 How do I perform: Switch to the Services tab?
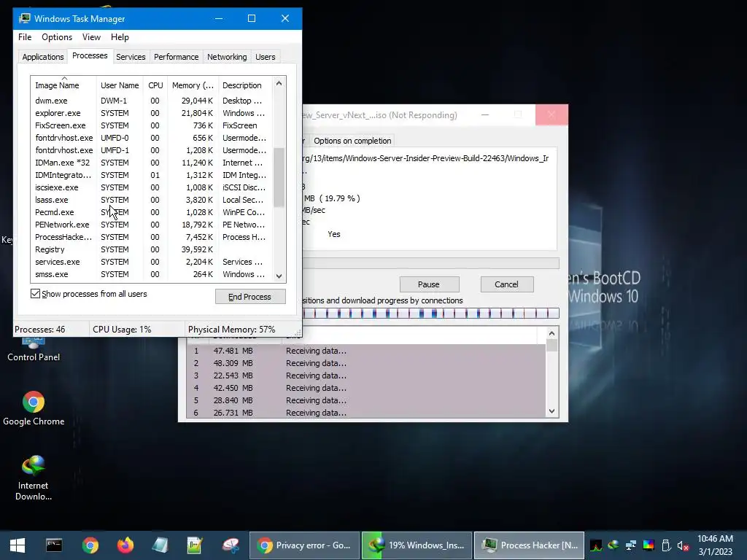click(131, 57)
